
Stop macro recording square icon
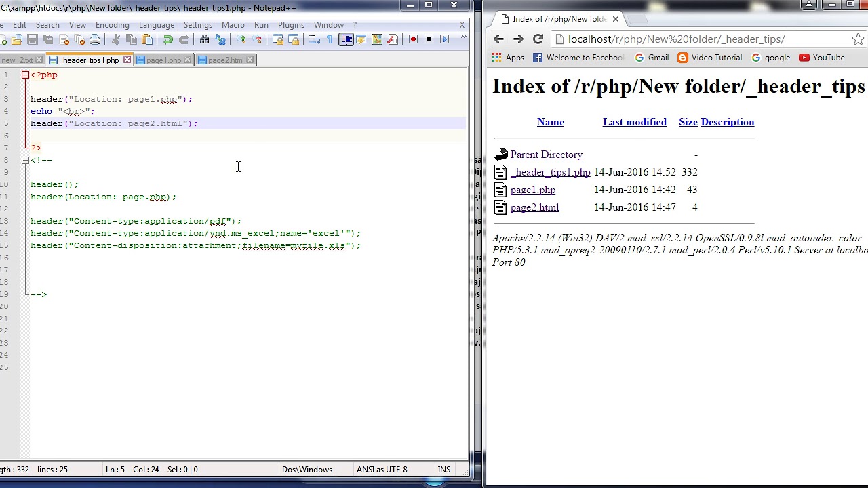tap(429, 39)
